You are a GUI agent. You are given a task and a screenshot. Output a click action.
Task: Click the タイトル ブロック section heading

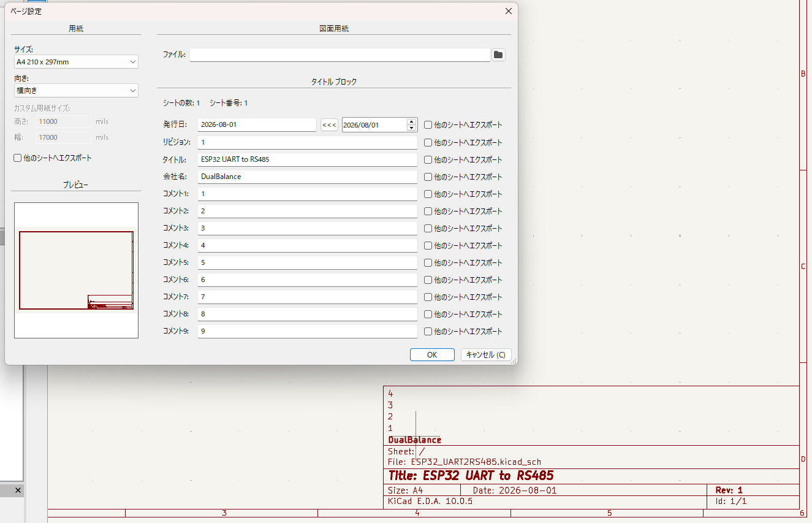[334, 82]
